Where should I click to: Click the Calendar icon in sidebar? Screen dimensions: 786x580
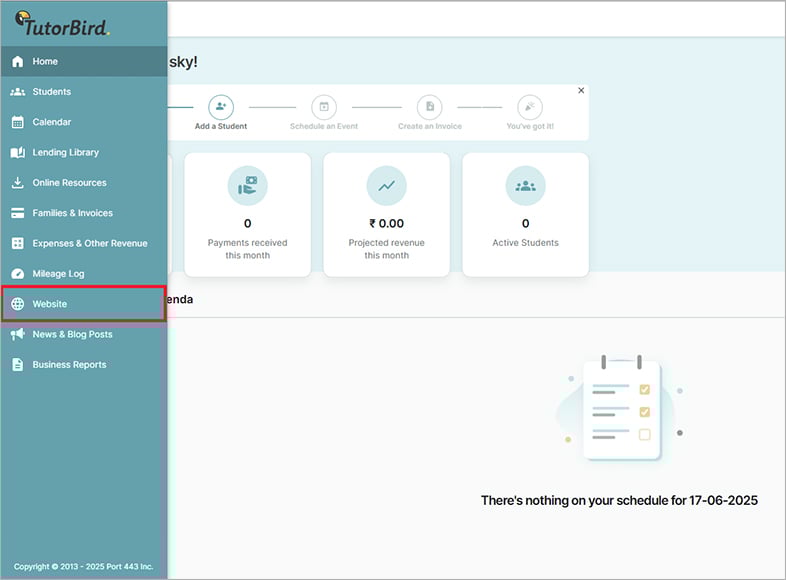(x=18, y=122)
